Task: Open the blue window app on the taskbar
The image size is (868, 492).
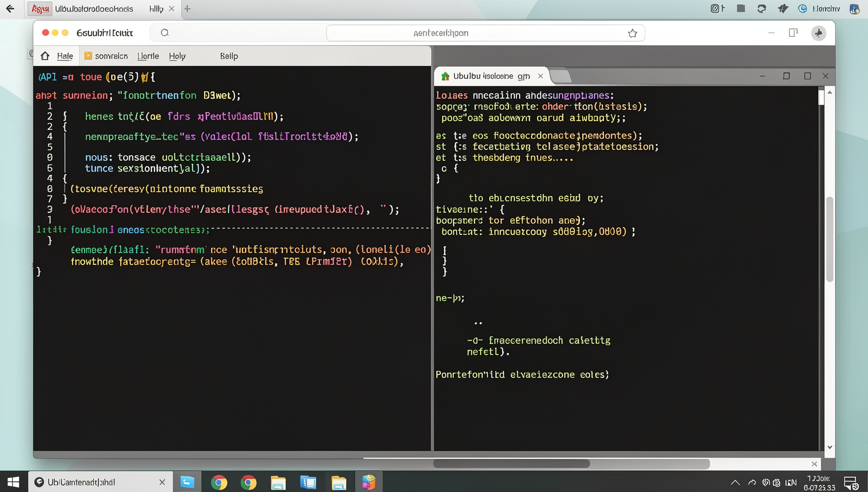Action: click(x=308, y=482)
